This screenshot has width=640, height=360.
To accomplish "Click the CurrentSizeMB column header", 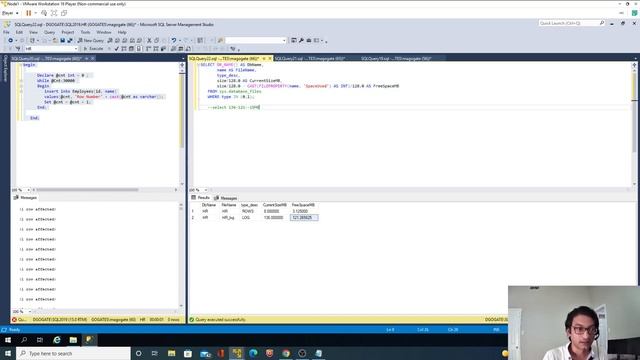I will click(x=275, y=205).
